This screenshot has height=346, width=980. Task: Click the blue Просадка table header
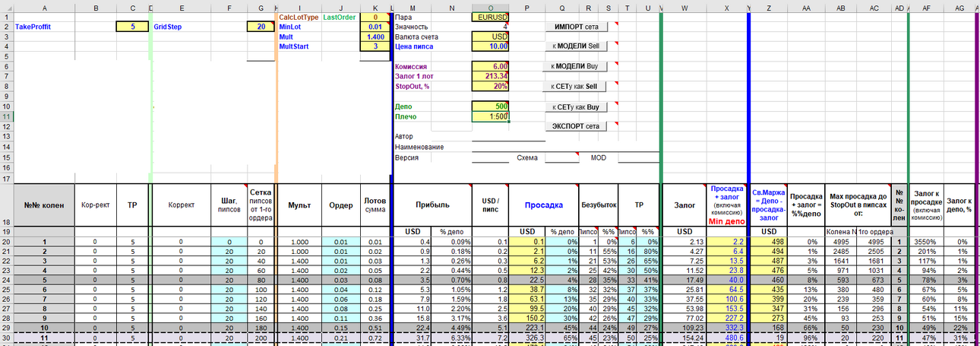click(544, 205)
